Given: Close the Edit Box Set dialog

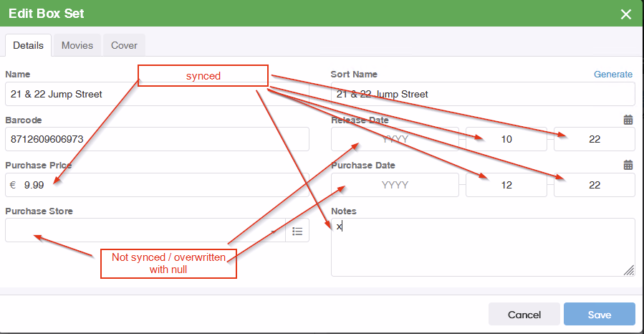Looking at the screenshot, I should (x=626, y=14).
